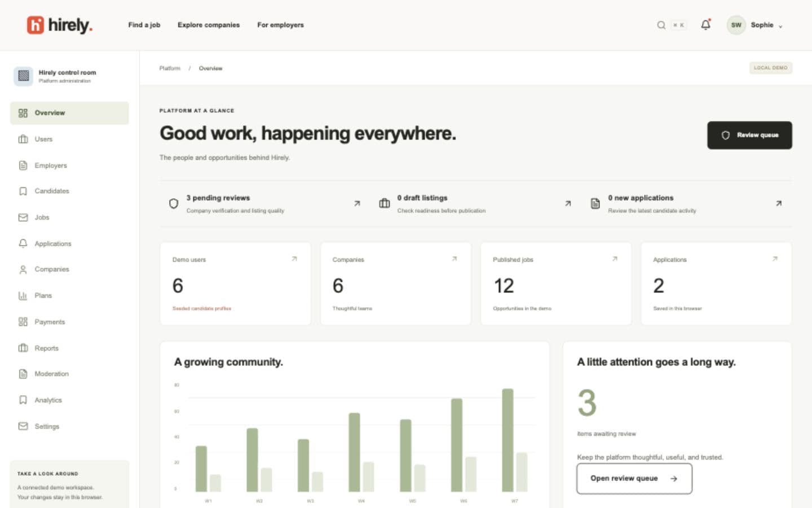The image size is (812, 508).
Task: Click the Platform breadcrumb link
Action: (x=170, y=68)
